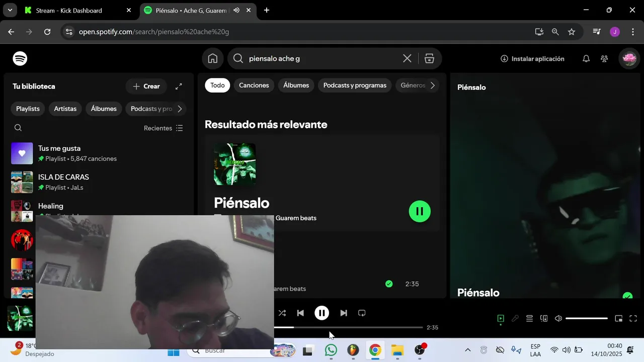This screenshot has width=644, height=362.
Task: Open the Tus me gusta playlist
Action: [x=100, y=153]
